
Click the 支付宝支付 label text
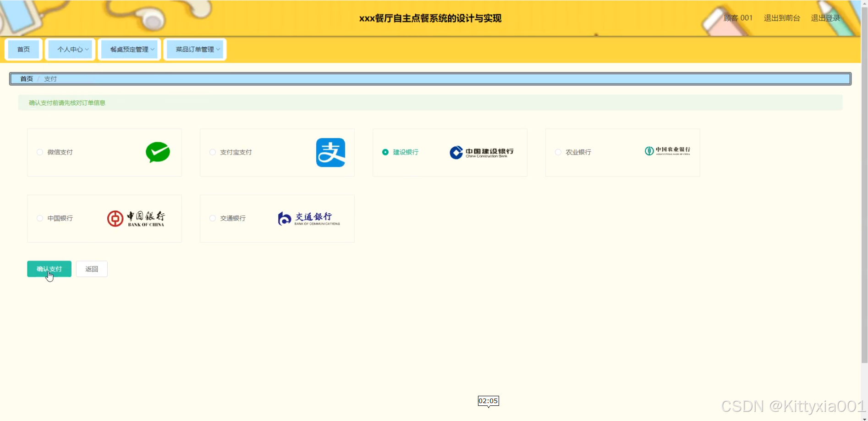236,152
